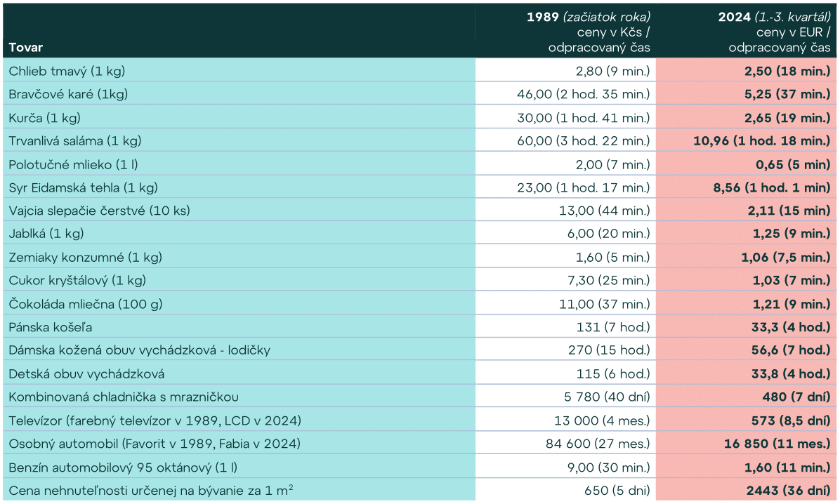Click the 'Tovar' column header
840x504 pixels.
26,48
